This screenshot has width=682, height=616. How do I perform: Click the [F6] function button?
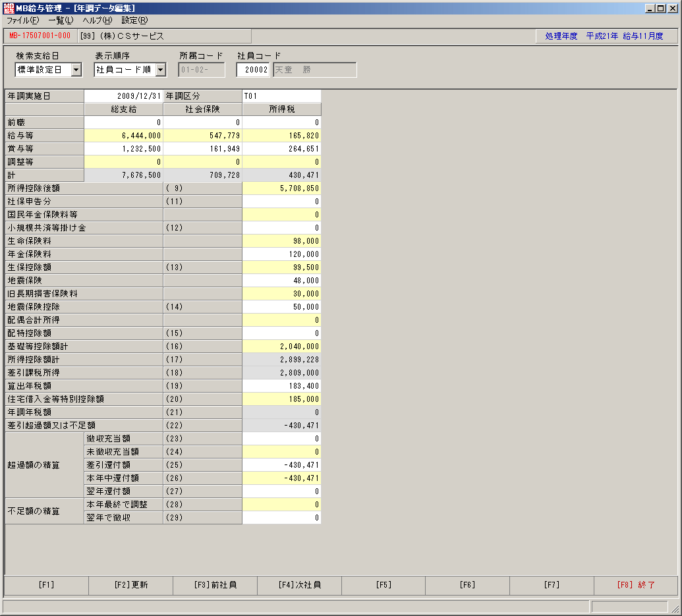[468, 585]
